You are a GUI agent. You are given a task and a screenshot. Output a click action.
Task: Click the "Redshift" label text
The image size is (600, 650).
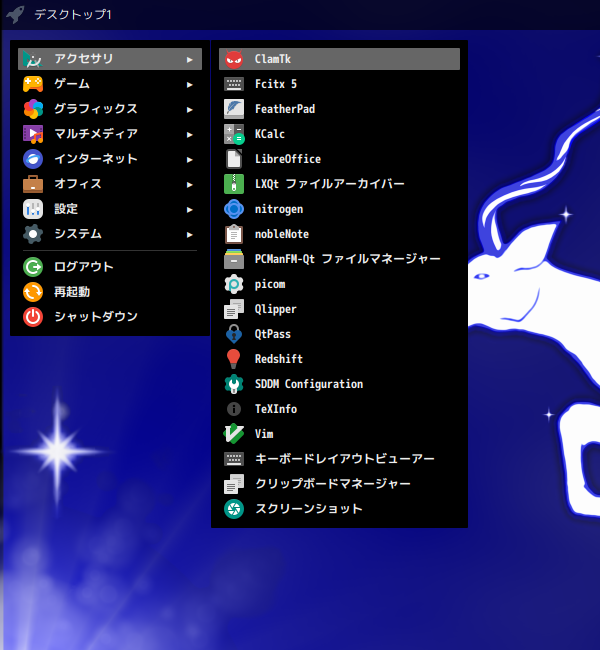pos(279,359)
